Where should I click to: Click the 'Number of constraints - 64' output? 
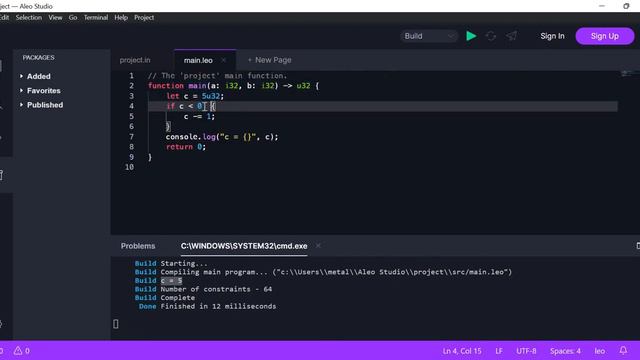(x=216, y=289)
